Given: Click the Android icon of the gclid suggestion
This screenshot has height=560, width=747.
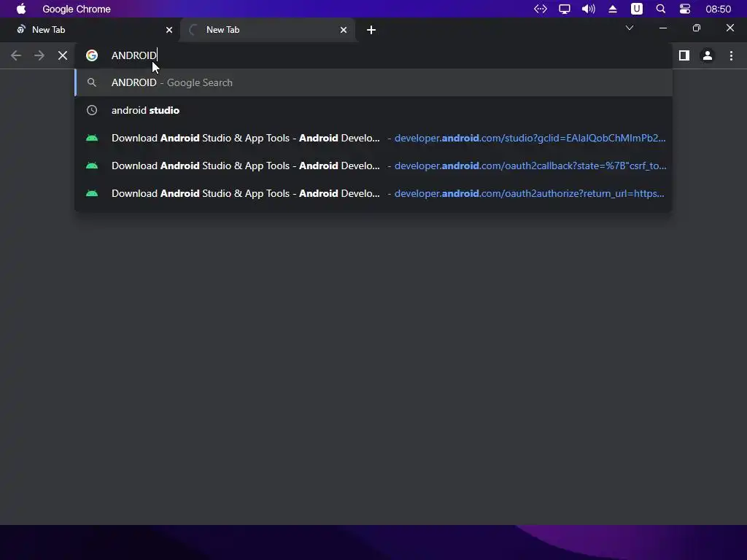Looking at the screenshot, I should point(92,138).
